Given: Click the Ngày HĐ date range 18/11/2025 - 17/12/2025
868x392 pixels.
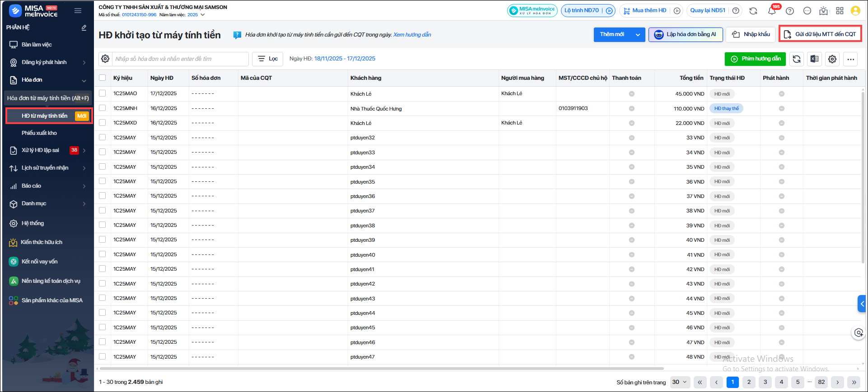Looking at the screenshot, I should tap(345, 59).
